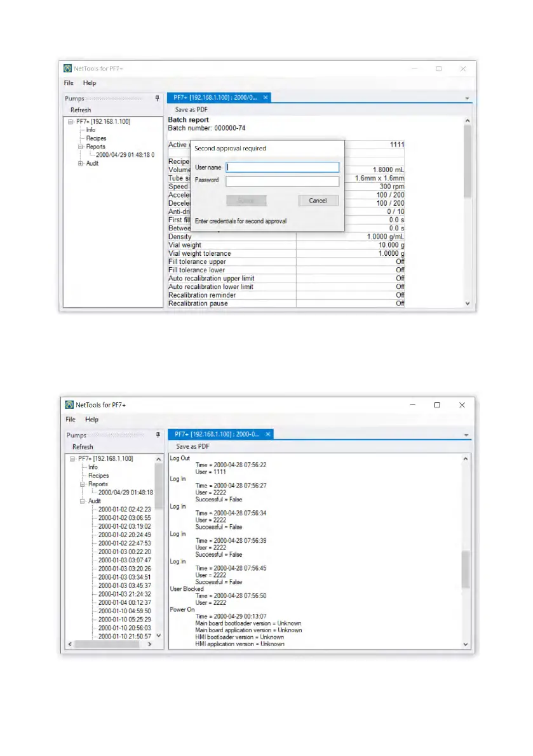Select Recipes item in upper window tree
Screen dimensions: 533x756
[96, 138]
